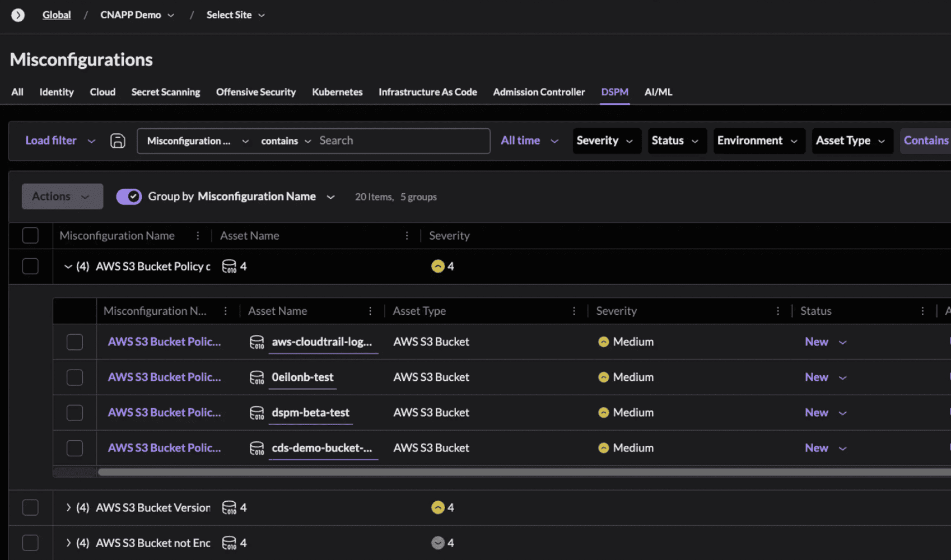Click bucket icon beside cds-demo-bucket asset
The image size is (951, 560).
(x=257, y=448)
